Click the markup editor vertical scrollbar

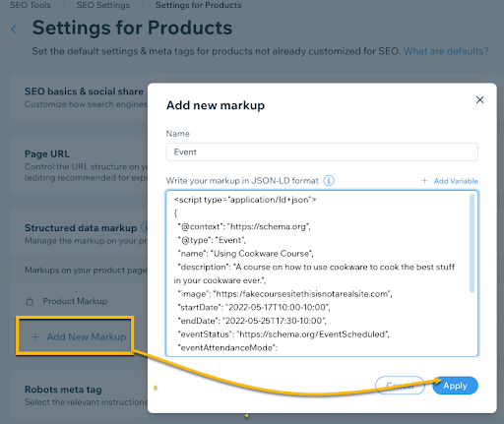(x=472, y=243)
